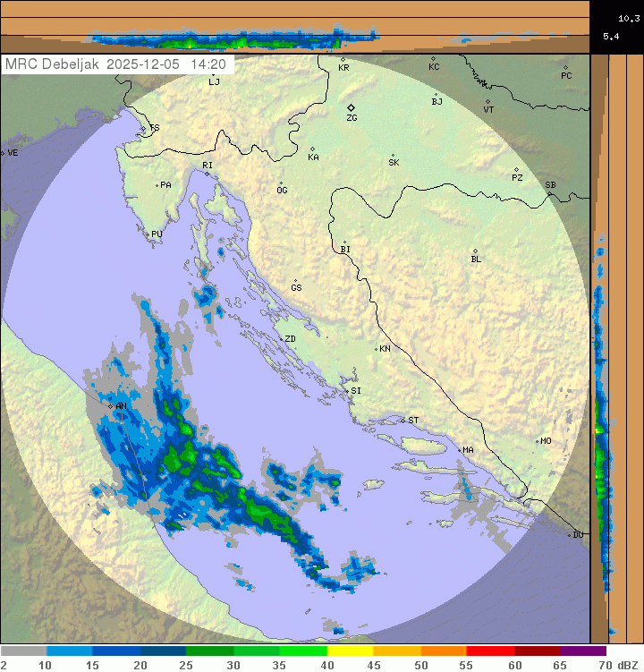Click the RI Rijeka station marker
Image resolution: width=644 pixels, height=672 pixels.
pos(208,174)
